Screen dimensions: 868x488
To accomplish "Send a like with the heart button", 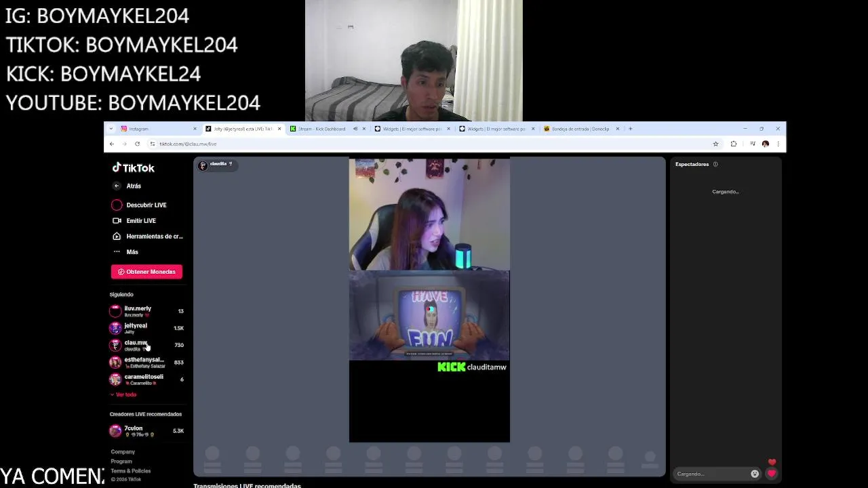I will pos(772,474).
